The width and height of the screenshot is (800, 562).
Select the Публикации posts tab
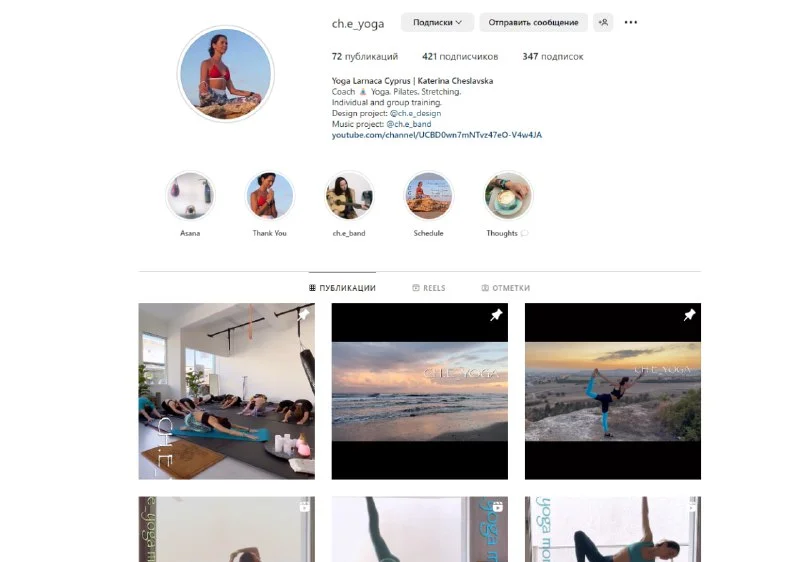[342, 288]
